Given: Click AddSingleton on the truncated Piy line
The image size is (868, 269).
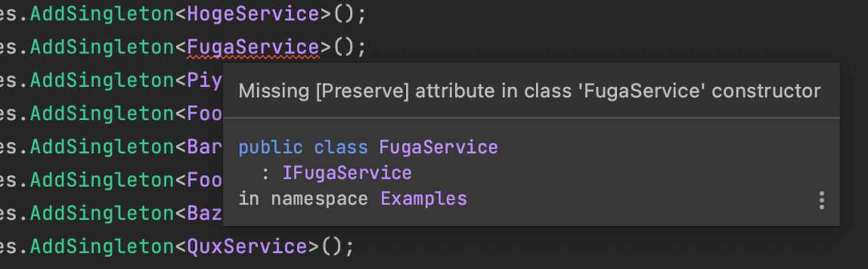Looking at the screenshot, I should [102, 81].
